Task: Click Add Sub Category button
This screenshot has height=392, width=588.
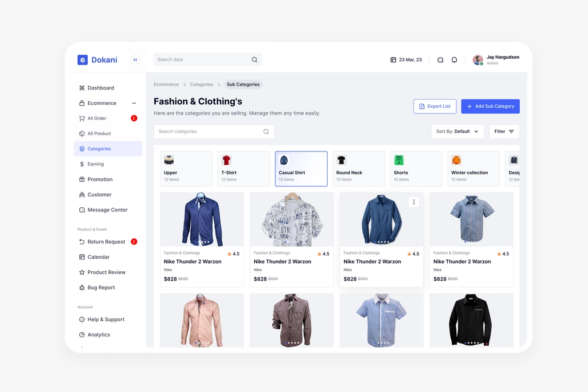Action: point(490,107)
